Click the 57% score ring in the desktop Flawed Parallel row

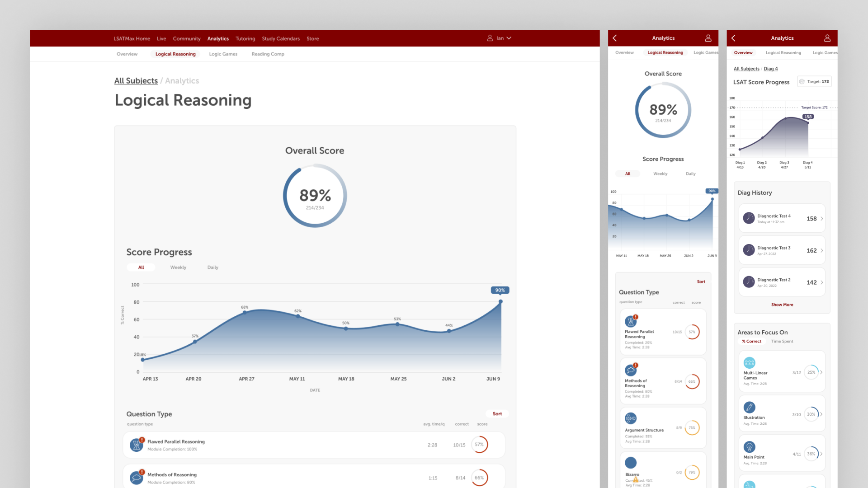point(479,445)
